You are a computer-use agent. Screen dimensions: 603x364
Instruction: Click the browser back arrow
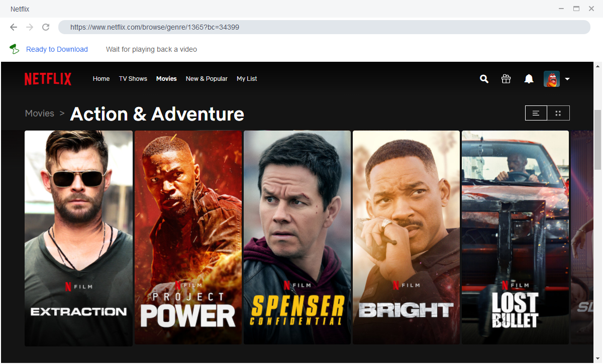(14, 27)
